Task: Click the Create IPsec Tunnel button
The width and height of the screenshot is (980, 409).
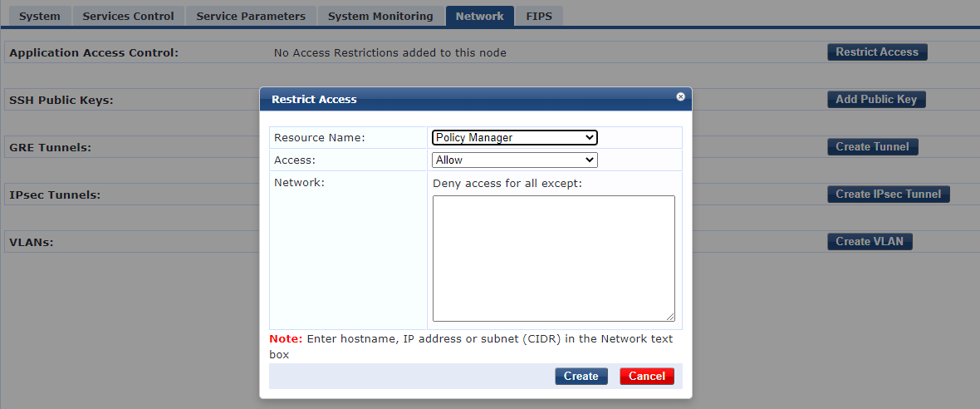Action: (888, 194)
